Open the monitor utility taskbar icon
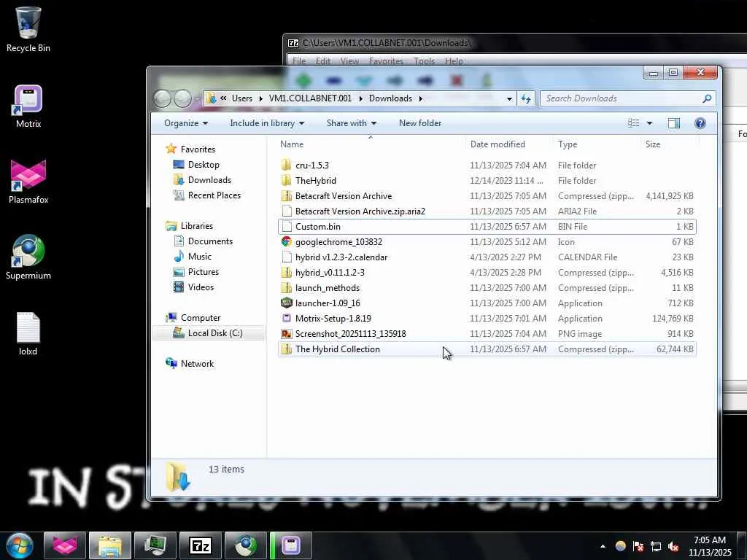 click(x=155, y=545)
